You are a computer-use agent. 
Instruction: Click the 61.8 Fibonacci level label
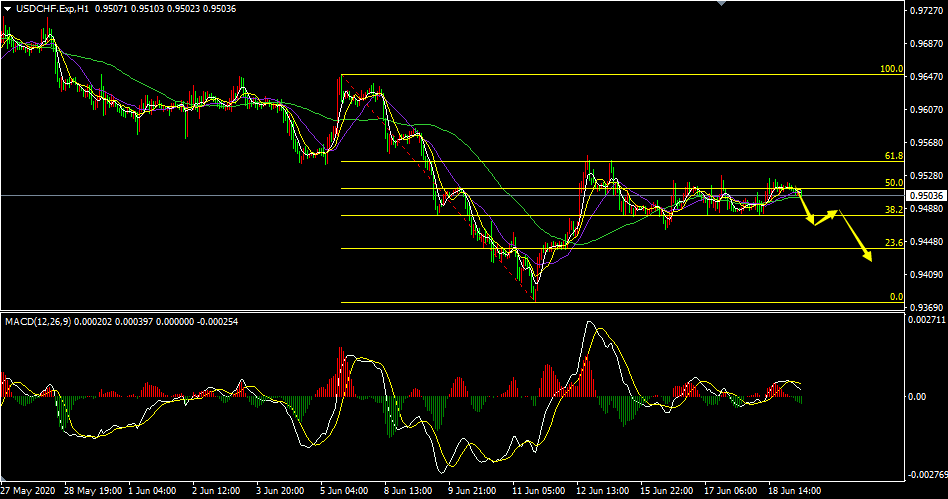pyautogui.click(x=894, y=156)
